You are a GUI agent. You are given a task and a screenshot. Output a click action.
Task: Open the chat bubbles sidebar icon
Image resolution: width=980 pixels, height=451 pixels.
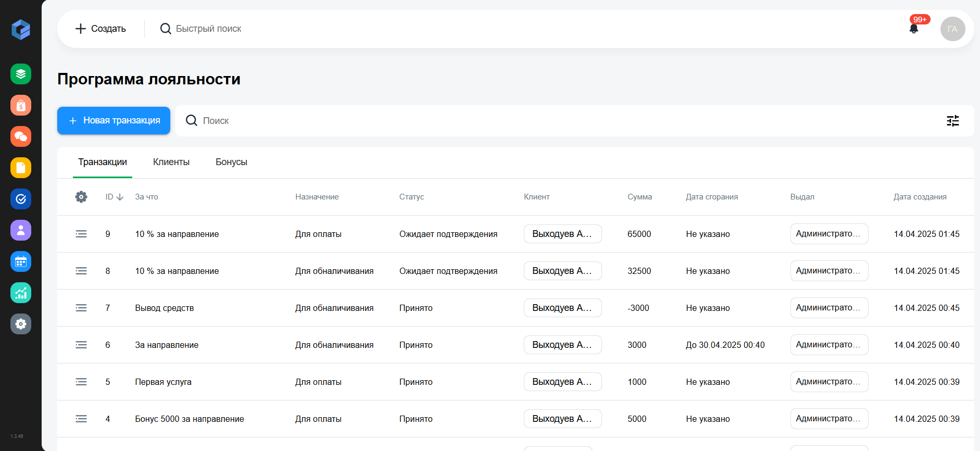click(21, 136)
